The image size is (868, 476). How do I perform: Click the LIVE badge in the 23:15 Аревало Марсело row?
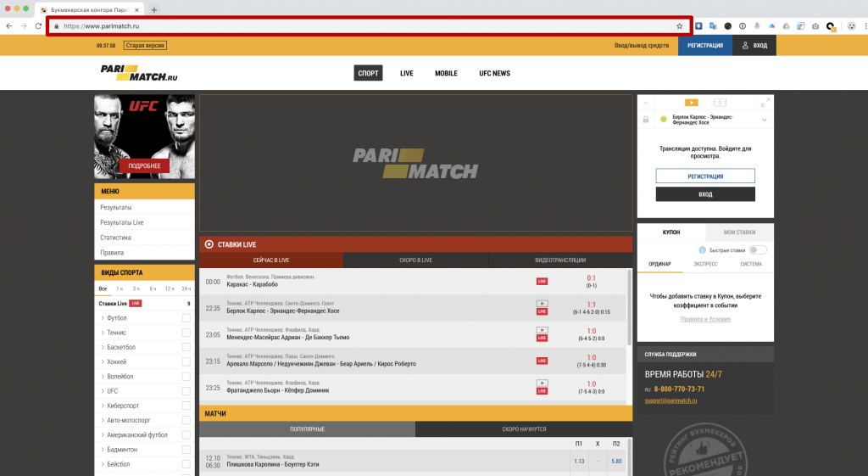[x=542, y=361]
